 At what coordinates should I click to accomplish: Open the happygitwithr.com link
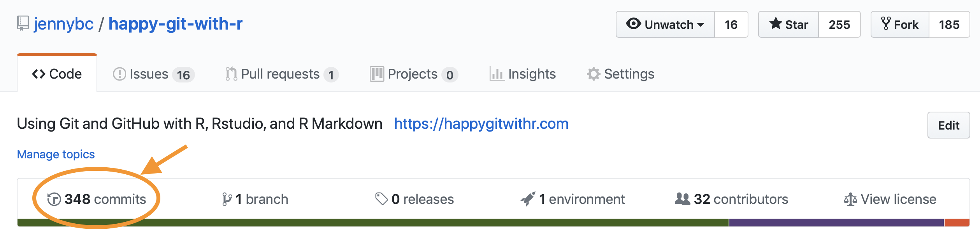(x=481, y=124)
